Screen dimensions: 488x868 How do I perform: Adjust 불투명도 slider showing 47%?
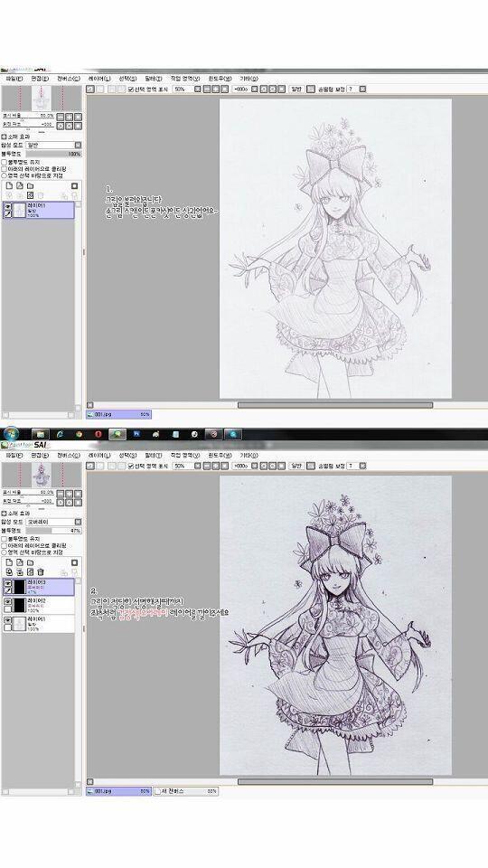click(53, 531)
